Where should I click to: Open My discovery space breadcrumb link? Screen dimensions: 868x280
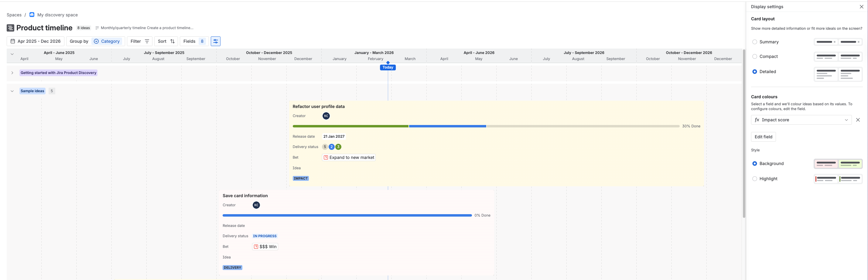point(57,15)
